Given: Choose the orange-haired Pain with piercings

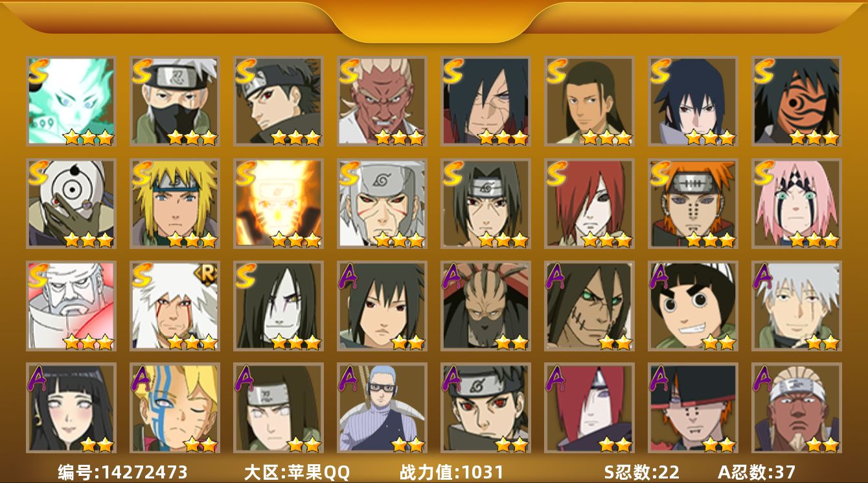Looking at the screenshot, I should click(x=693, y=204).
